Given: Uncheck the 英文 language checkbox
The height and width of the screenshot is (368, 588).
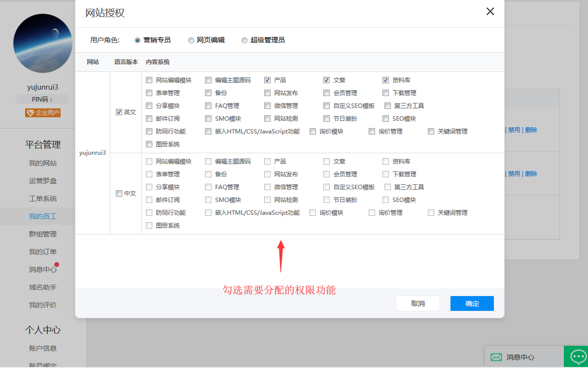Looking at the screenshot, I should [x=119, y=112].
